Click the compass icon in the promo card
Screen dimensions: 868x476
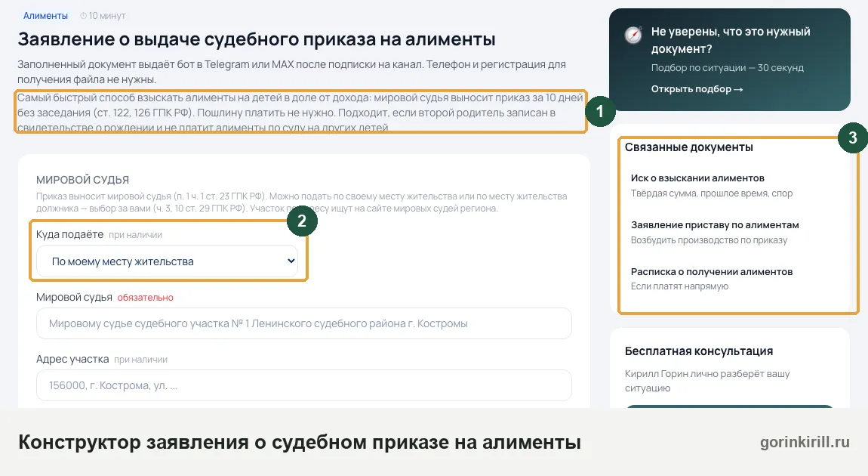coord(633,35)
